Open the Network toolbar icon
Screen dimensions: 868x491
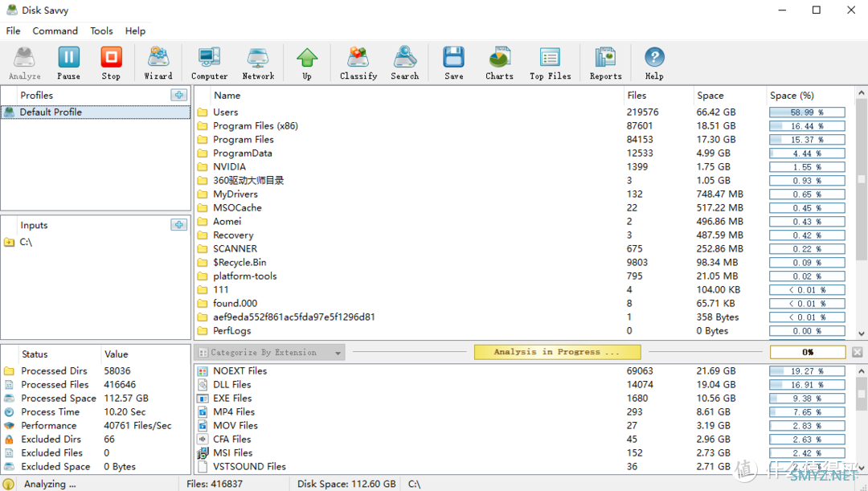click(x=258, y=63)
